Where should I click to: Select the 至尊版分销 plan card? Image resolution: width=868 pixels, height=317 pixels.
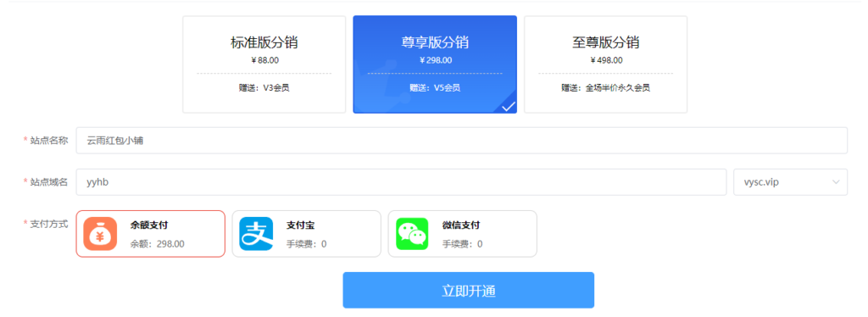605,64
